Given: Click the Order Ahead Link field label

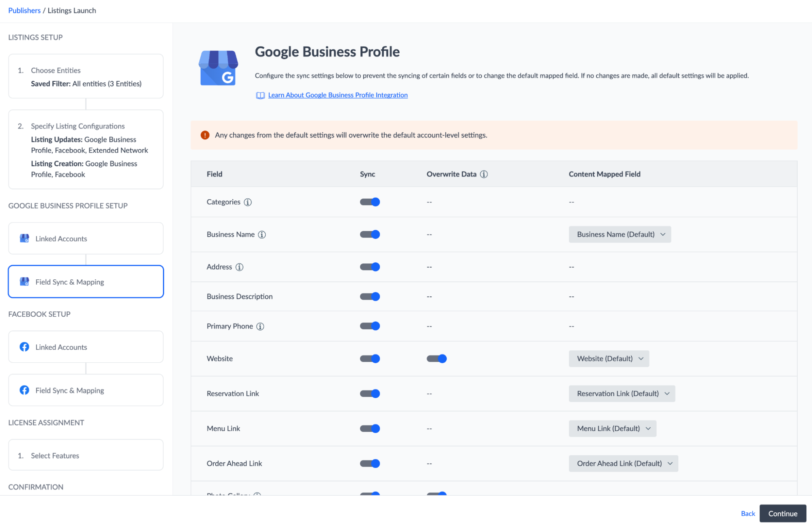Looking at the screenshot, I should [x=234, y=464].
